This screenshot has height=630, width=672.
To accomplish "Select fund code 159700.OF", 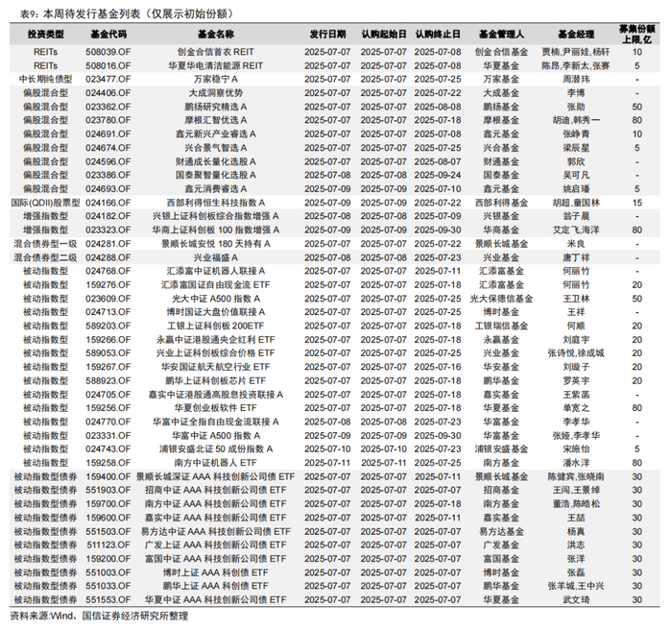I will pyautogui.click(x=108, y=503).
